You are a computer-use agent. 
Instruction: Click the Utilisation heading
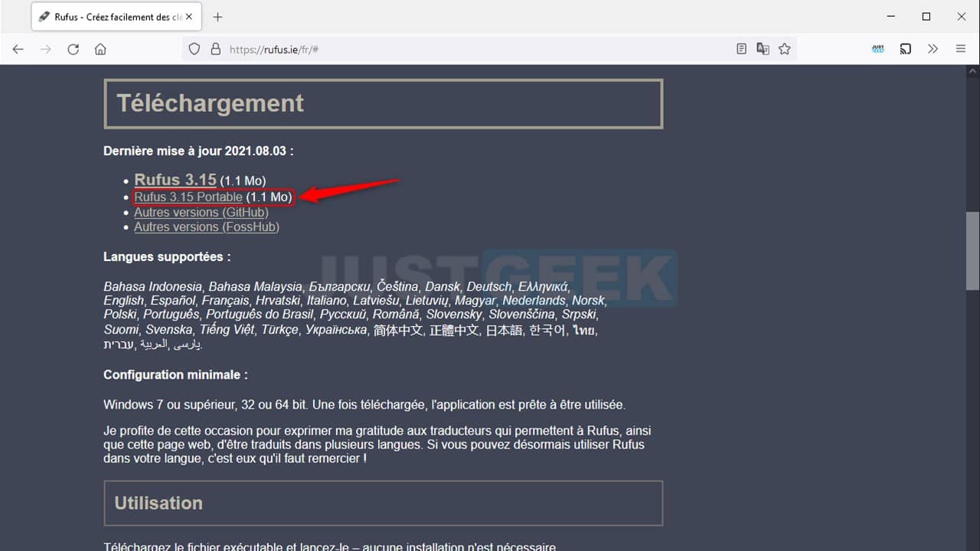click(x=158, y=503)
